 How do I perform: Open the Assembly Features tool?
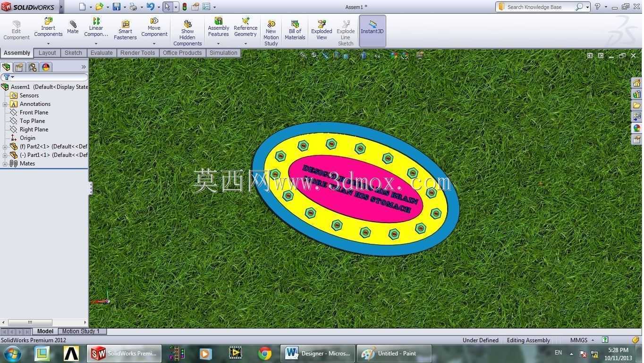(219, 28)
